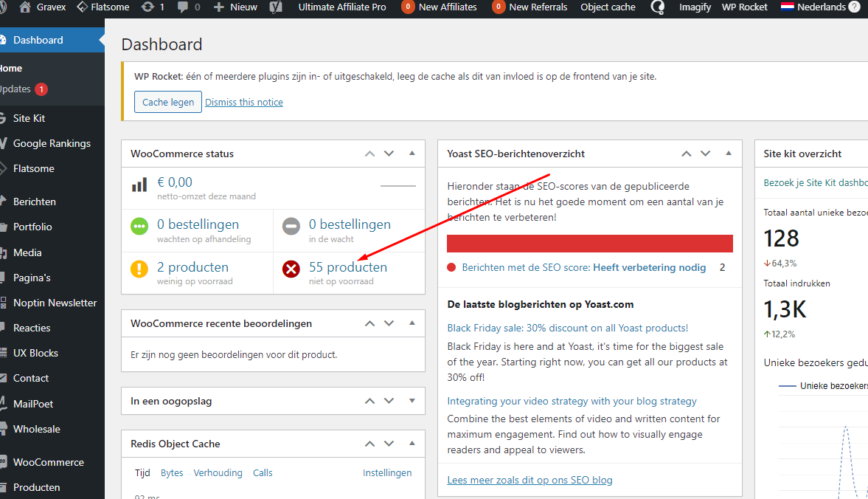
Task: Click the Dashboard page heading
Action: [162, 44]
